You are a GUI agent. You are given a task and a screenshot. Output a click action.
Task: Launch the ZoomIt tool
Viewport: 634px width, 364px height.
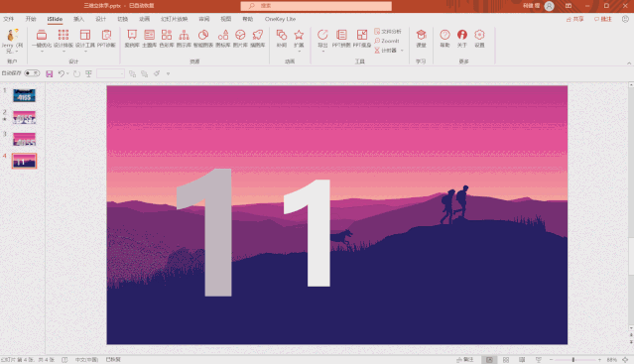pos(387,41)
